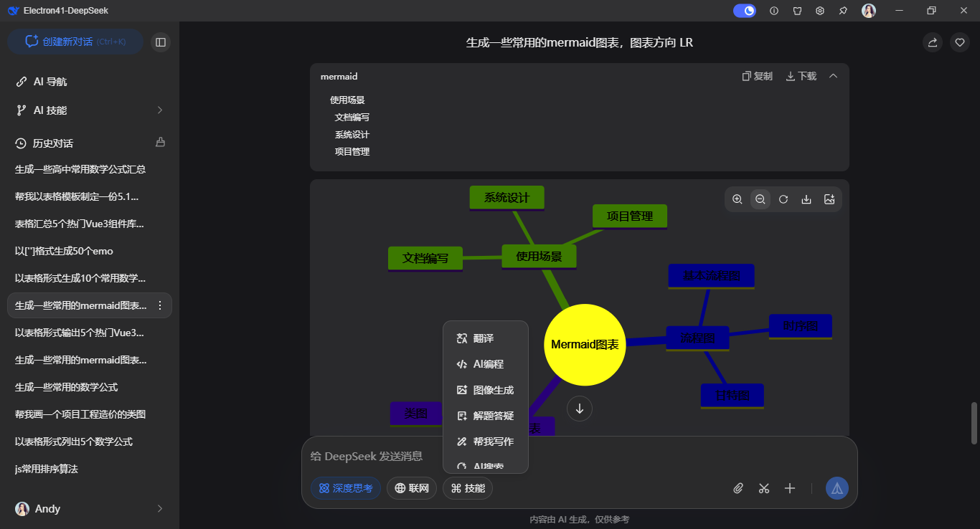Screen dimensions: 980x529
Task: Click the theme shirt icon in title bar
Action: 797,11
